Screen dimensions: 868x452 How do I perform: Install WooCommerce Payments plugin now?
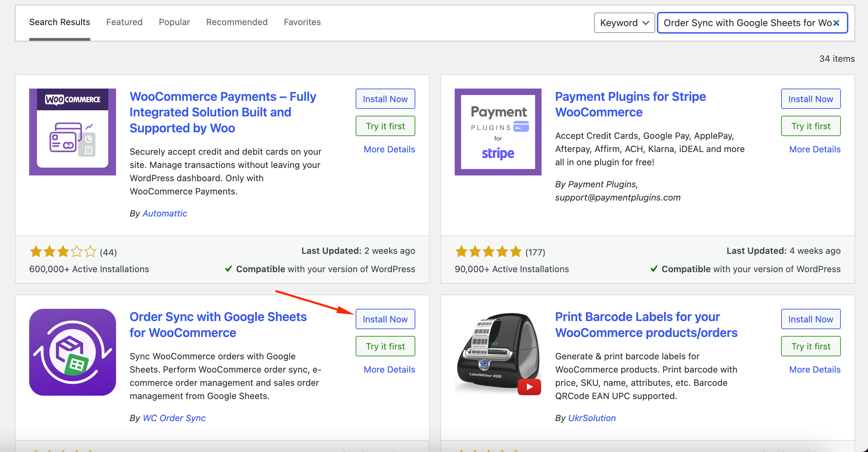[x=385, y=99]
